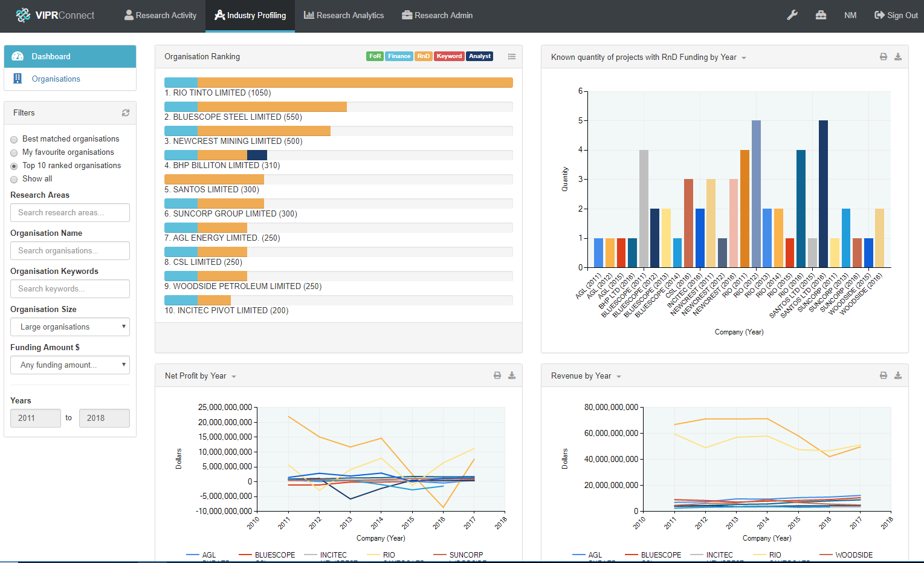924x563 pixels.
Task: Expand RnD Funding by Year chart dropdown
Action: (744, 58)
